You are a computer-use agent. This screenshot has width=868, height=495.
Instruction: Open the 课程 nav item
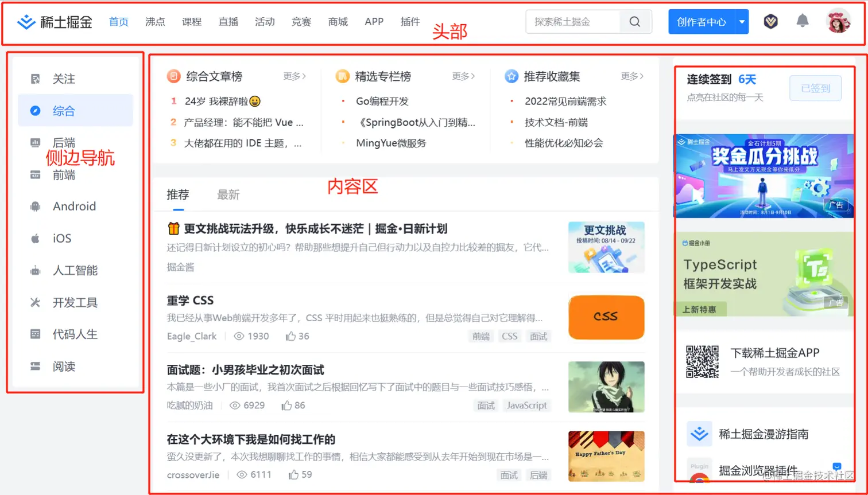(x=192, y=22)
